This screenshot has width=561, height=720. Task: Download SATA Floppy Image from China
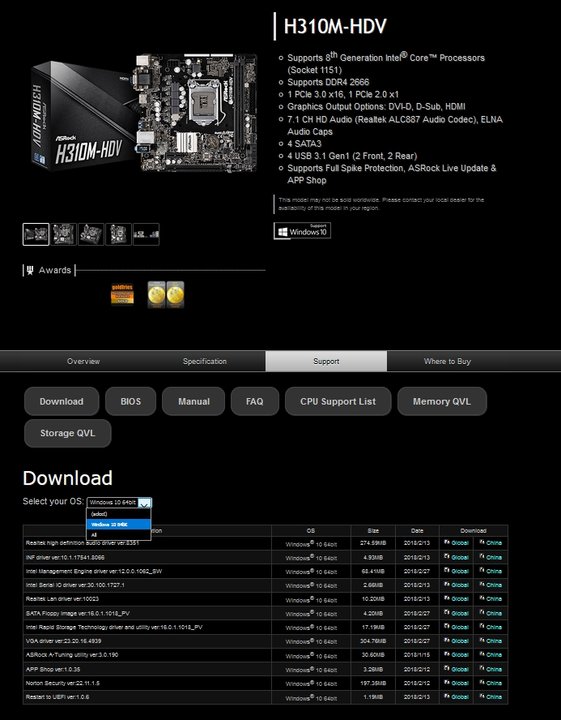(x=491, y=613)
